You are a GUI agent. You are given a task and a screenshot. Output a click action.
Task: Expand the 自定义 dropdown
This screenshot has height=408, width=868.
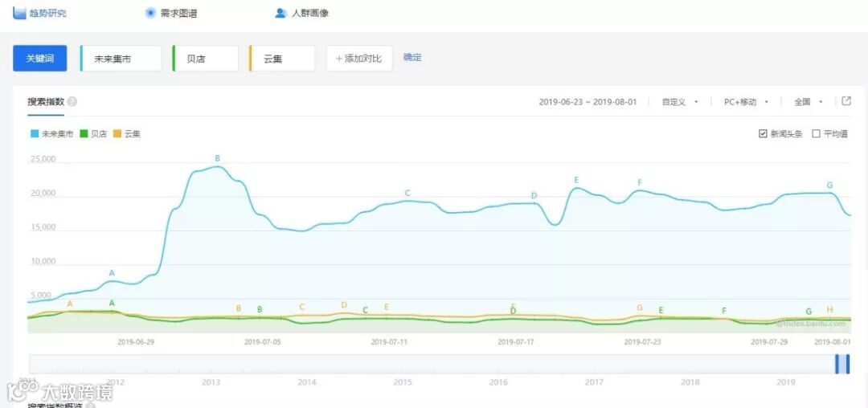point(679,102)
